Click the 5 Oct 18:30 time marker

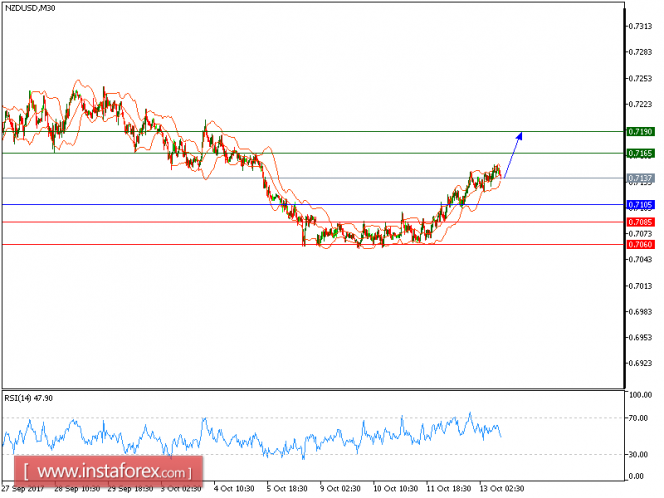click(287, 489)
